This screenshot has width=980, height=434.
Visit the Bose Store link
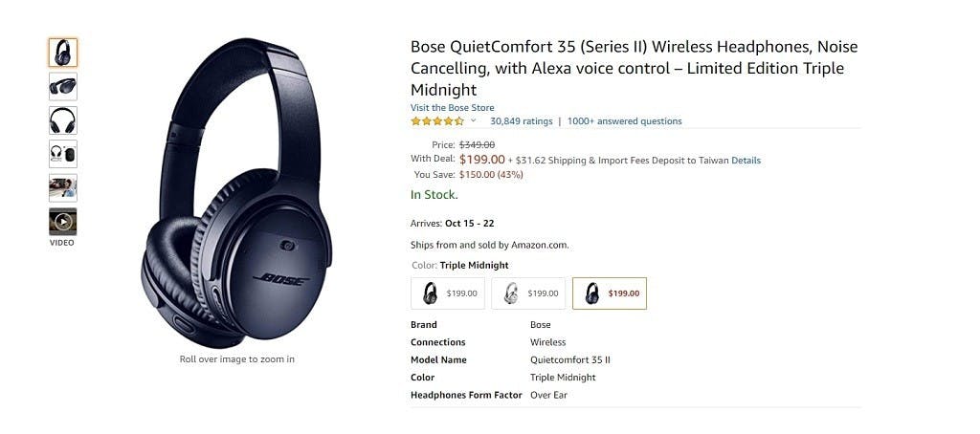coord(453,108)
